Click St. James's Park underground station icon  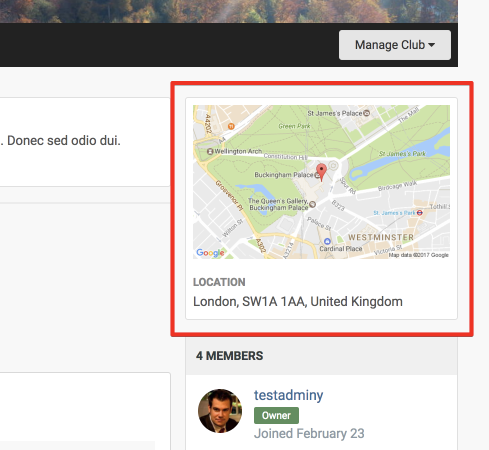pyautogui.click(x=420, y=213)
